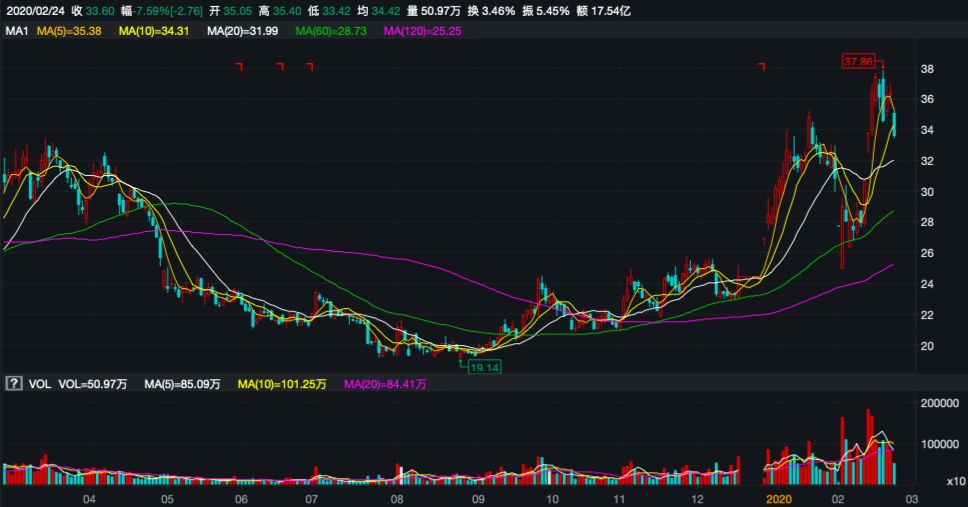Click the change percentage -7.59%[-2.76]
Viewport: 968px width, 507px height.
[x=168, y=11]
